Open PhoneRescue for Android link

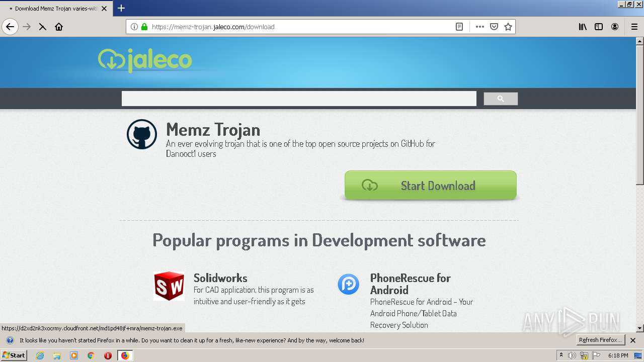[411, 284]
